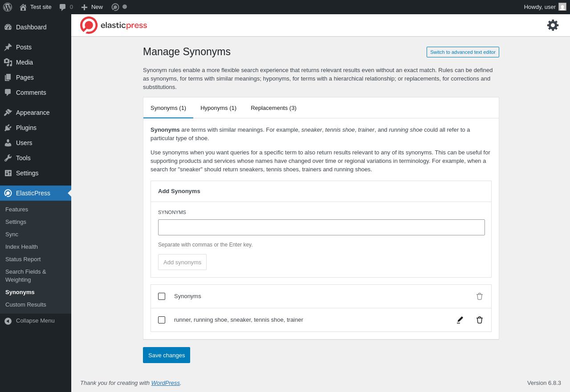Tick the checkbox for the runner synonyms row

[x=162, y=320]
